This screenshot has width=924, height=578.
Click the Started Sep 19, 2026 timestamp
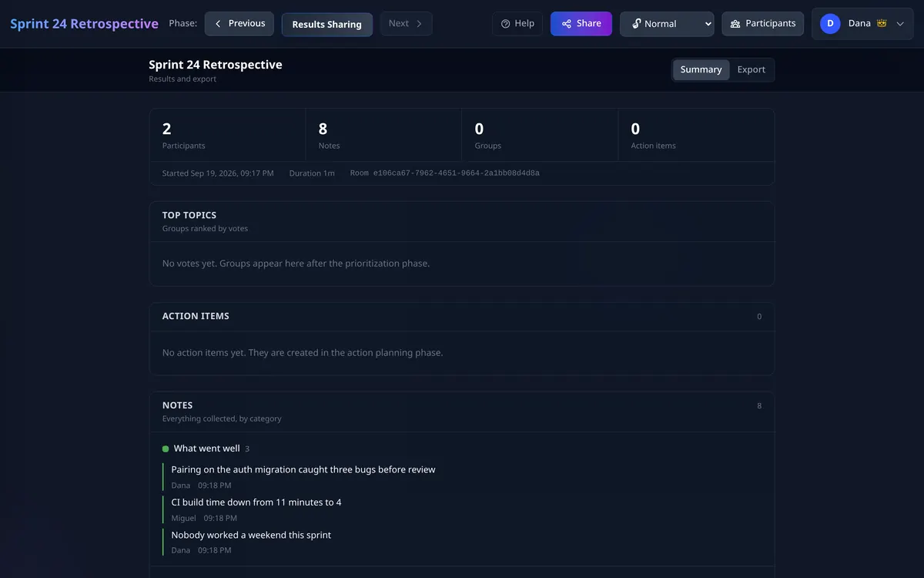coord(218,173)
